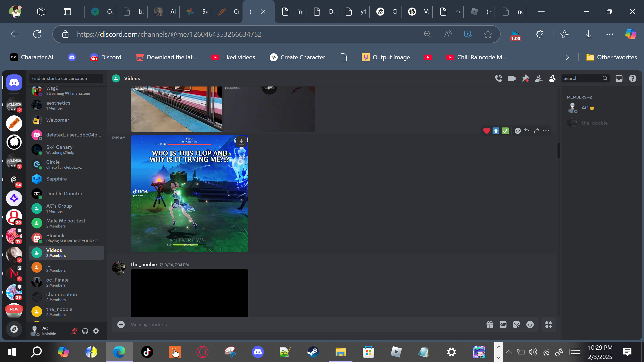The image size is (644, 362).
Task: Open Discord help
Action: (632, 78)
